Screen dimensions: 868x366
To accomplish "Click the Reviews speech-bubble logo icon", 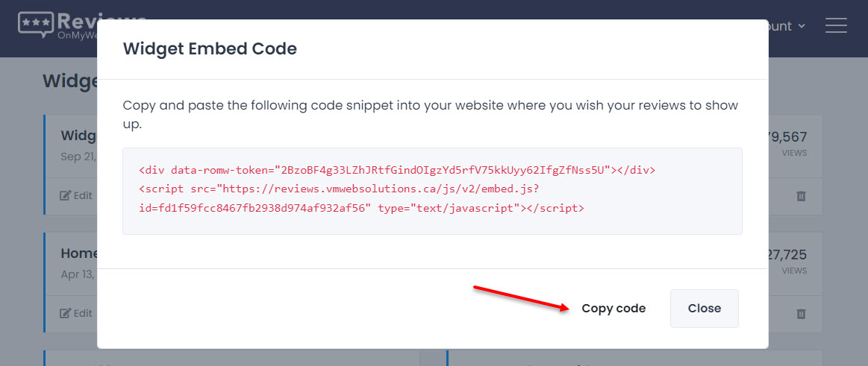I will click(37, 25).
